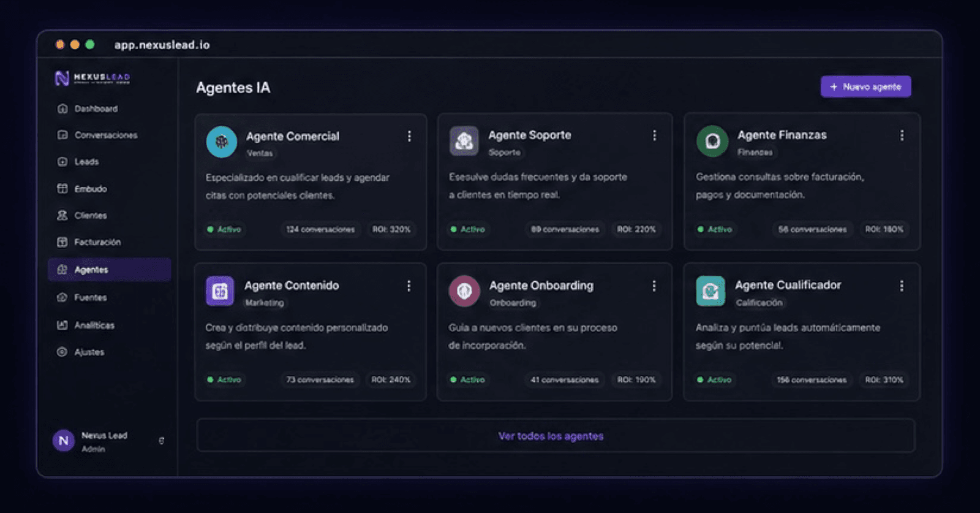
Task: Click the Calificación tag on Agente Cualificador
Action: (759, 303)
